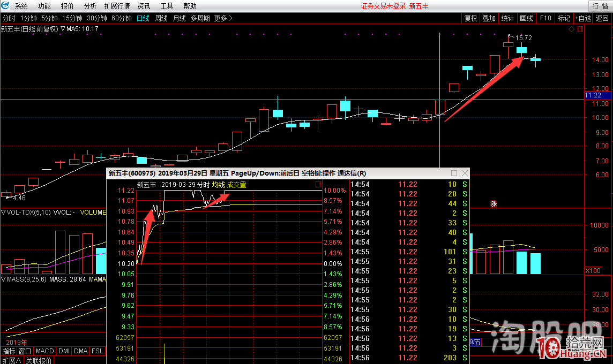Open the 多周期 multi-period view

(200, 18)
